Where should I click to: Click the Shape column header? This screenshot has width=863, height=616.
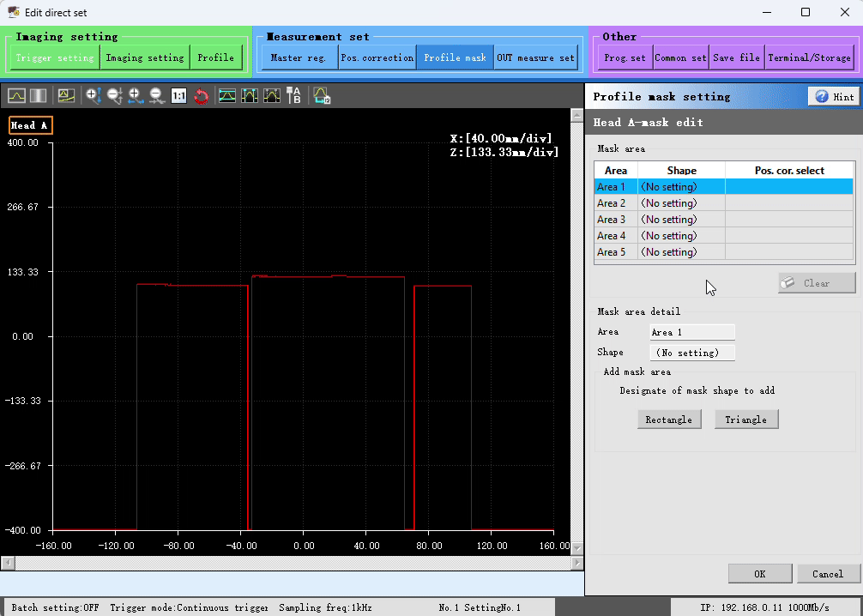tap(681, 170)
